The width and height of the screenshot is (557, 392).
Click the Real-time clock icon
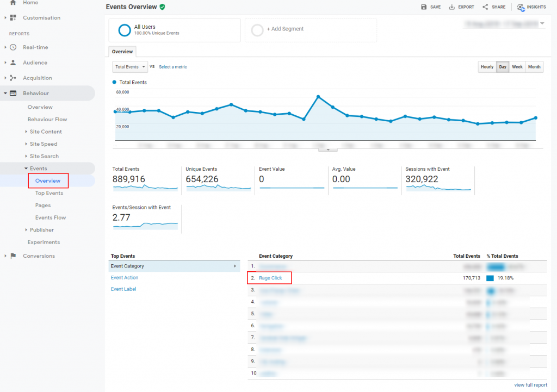(x=13, y=47)
